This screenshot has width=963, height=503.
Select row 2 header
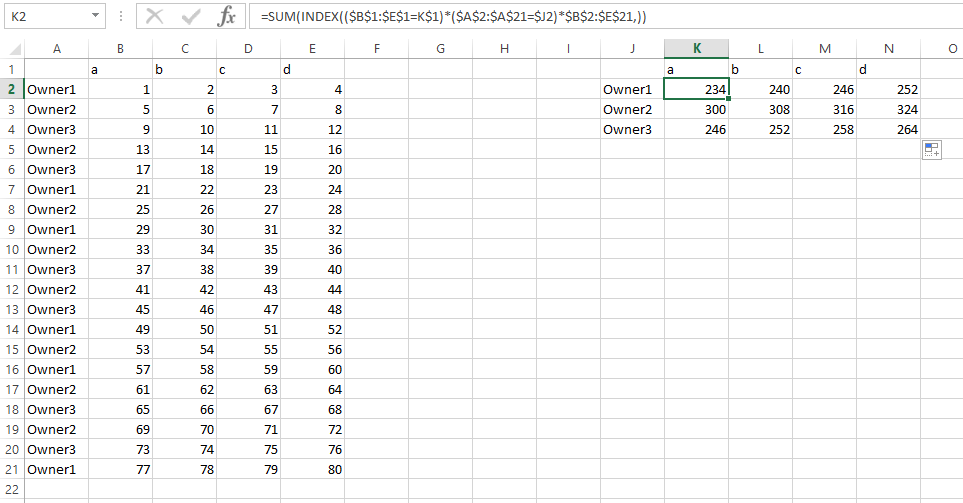(x=12, y=89)
